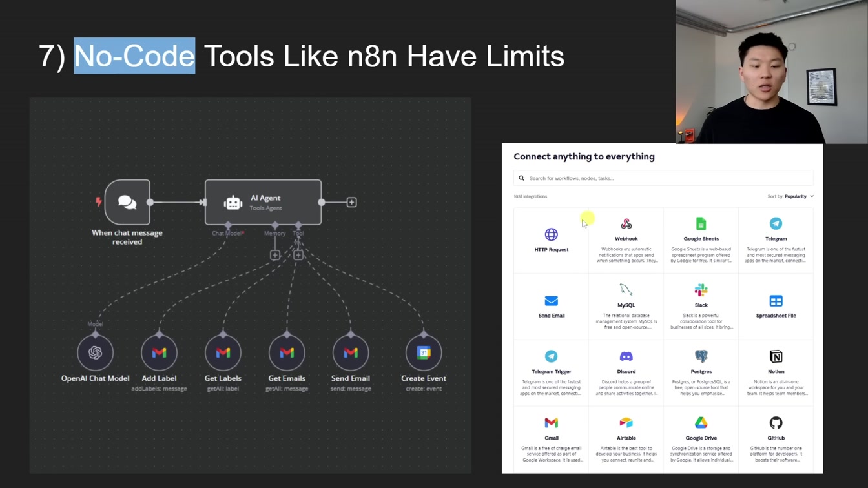Click the 'OpenAI Chat Model' label
Viewport: 868px width, 488px height.
96,378
